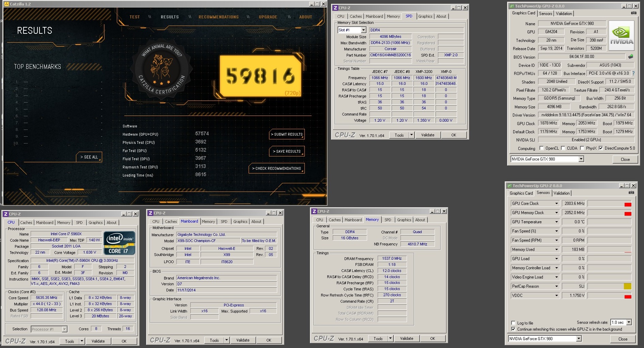
Task: Open the Sensor refresh rate dropdown
Action: click(629, 322)
